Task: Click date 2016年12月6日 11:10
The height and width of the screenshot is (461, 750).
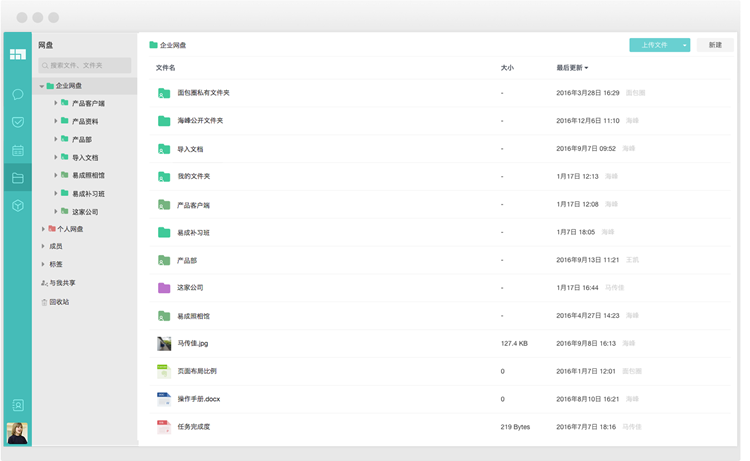Action: click(x=587, y=121)
